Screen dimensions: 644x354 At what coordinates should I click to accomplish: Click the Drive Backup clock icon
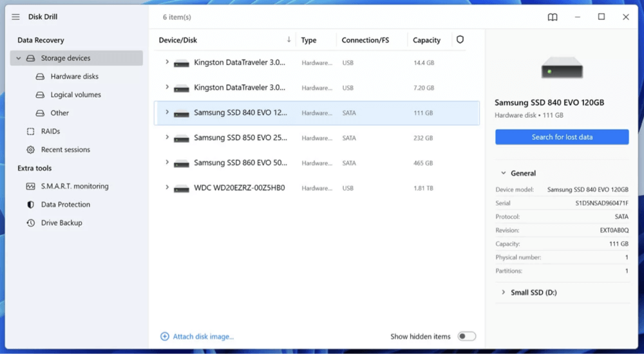(31, 223)
